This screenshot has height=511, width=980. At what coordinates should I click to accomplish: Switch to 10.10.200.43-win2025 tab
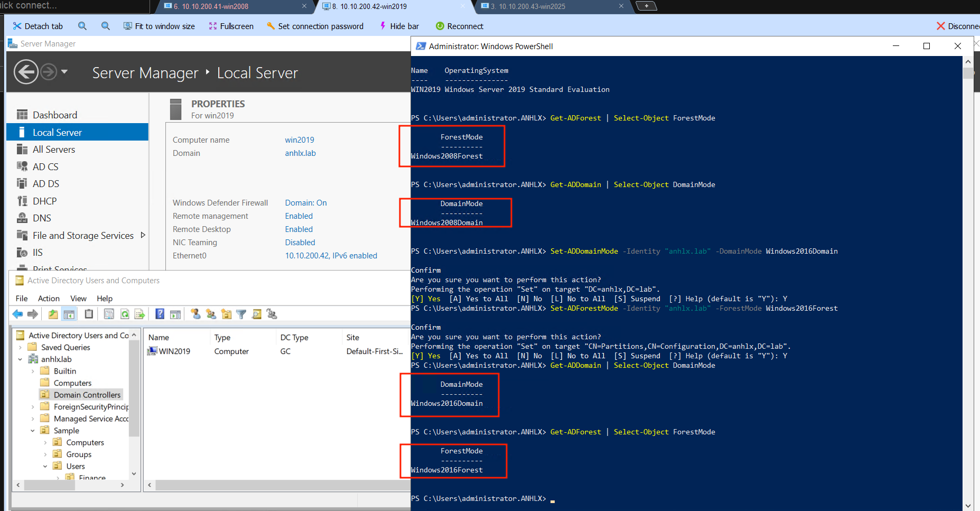552,6
